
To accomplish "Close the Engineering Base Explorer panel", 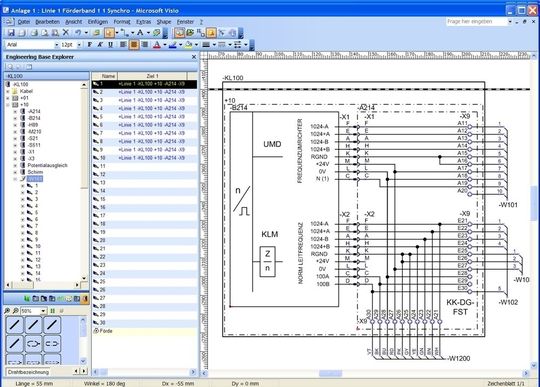I will (x=194, y=57).
